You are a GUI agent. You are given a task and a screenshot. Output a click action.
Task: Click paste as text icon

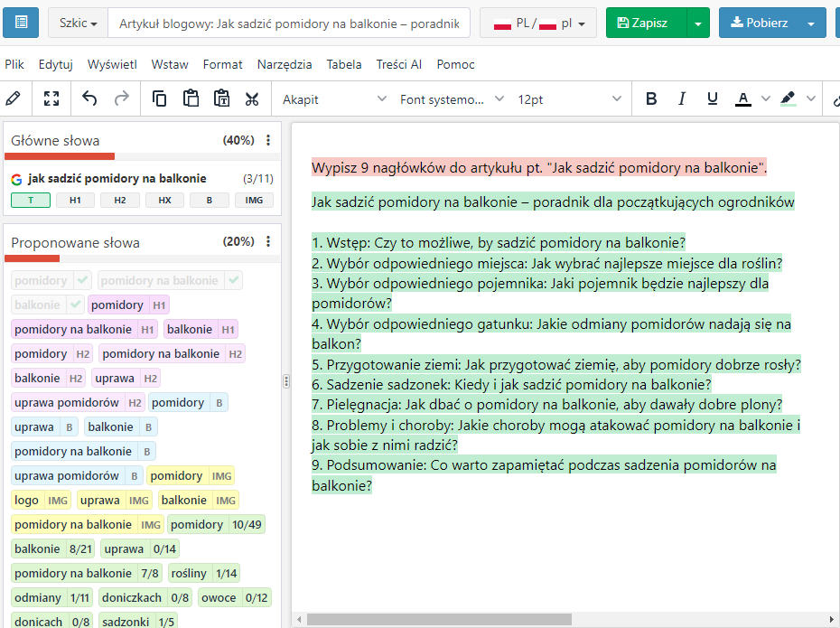(221, 98)
